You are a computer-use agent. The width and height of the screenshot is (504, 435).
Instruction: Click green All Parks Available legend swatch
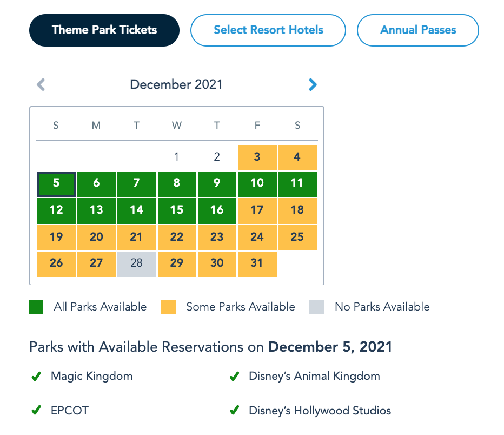[36, 307]
